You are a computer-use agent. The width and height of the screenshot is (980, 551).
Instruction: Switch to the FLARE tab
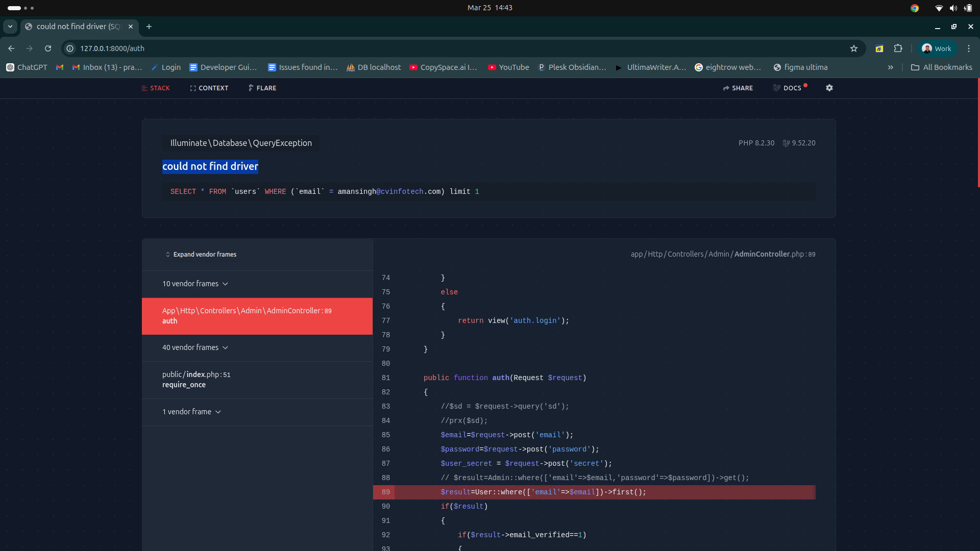coord(262,88)
